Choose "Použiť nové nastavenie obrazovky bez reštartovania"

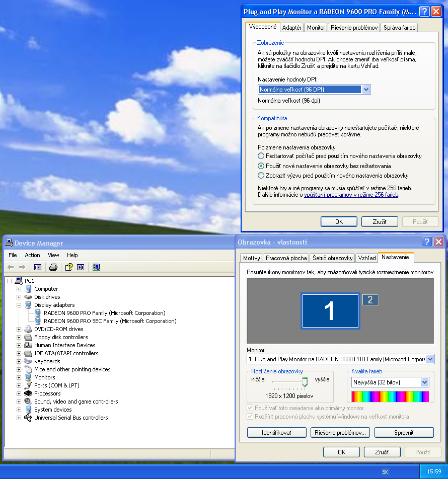[x=261, y=166]
